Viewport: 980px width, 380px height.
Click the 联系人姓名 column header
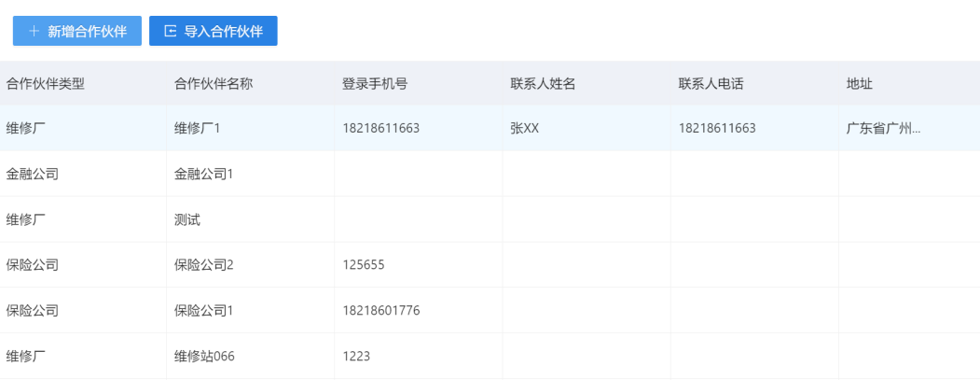543,83
